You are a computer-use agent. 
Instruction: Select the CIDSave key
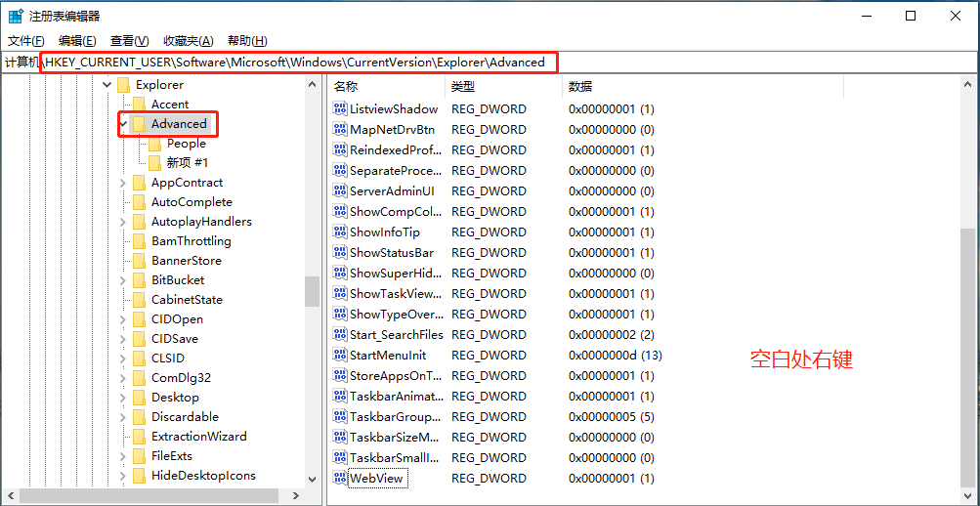coord(173,339)
